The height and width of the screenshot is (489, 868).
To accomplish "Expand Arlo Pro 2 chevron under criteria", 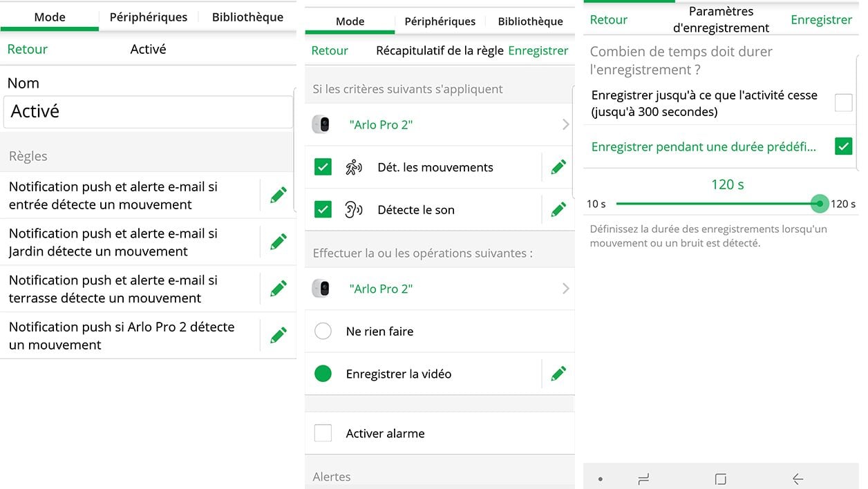I will click(x=566, y=125).
